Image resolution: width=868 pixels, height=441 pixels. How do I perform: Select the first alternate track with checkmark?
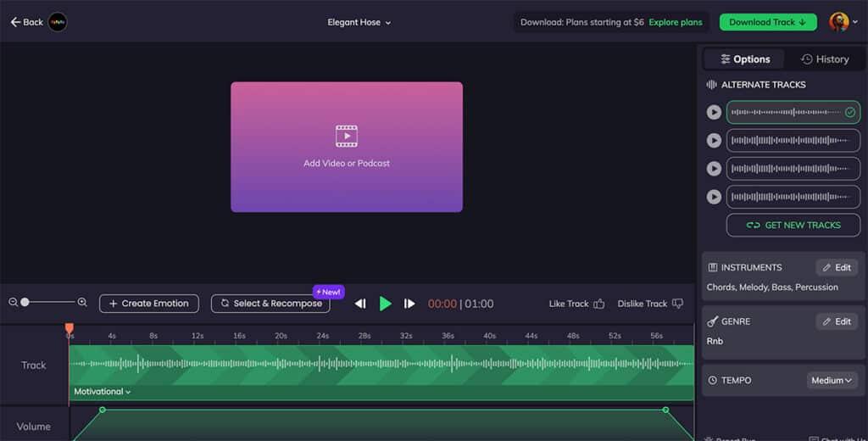coord(793,112)
